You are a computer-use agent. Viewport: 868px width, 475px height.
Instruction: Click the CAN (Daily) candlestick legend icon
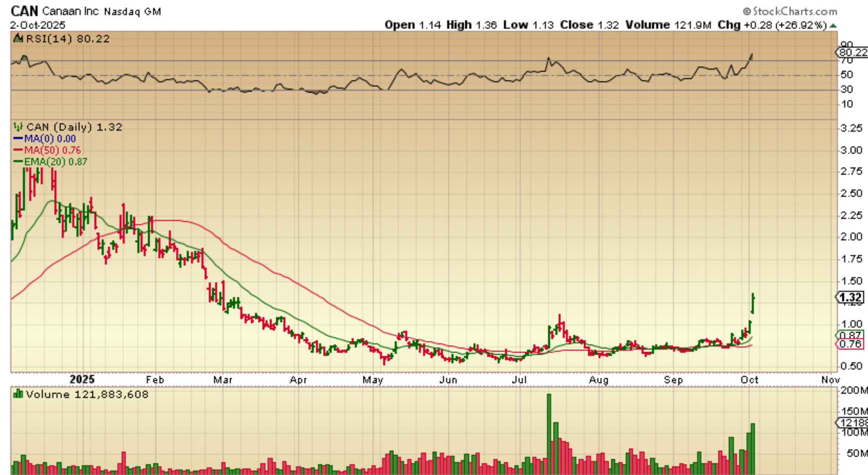click(18, 127)
